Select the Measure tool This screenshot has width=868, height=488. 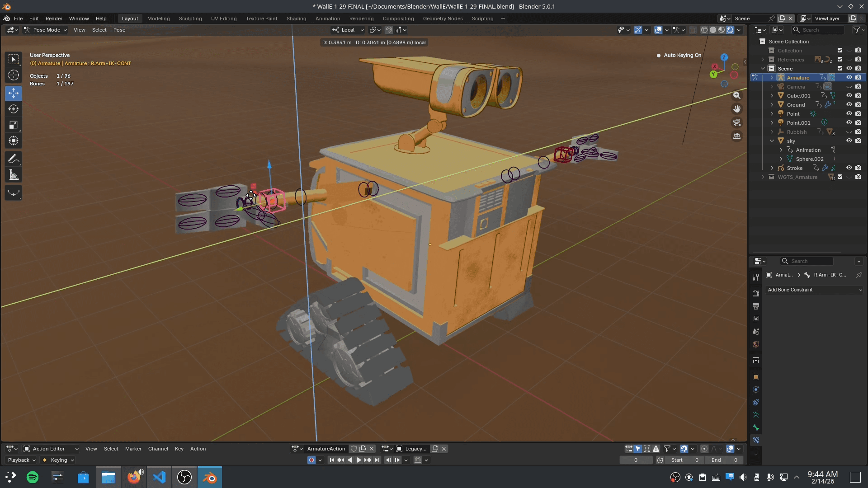[14, 174]
